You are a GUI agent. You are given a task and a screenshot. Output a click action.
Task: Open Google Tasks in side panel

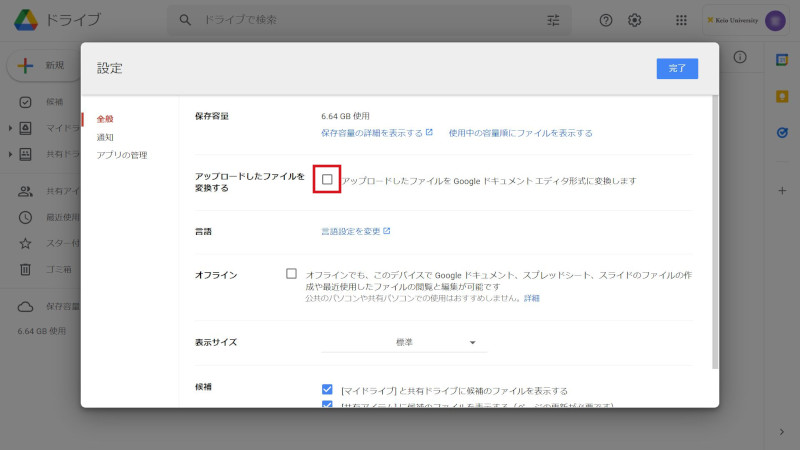coord(782,131)
